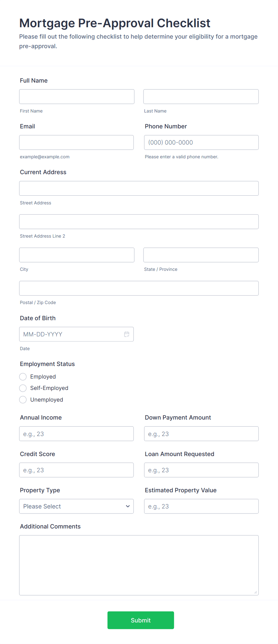Click the Estimated Property Value field
The image size is (278, 644).
[x=201, y=506]
